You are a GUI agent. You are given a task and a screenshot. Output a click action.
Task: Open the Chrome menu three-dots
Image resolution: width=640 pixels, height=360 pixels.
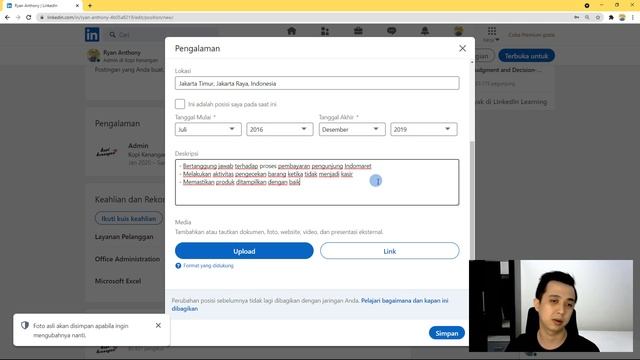(633, 17)
